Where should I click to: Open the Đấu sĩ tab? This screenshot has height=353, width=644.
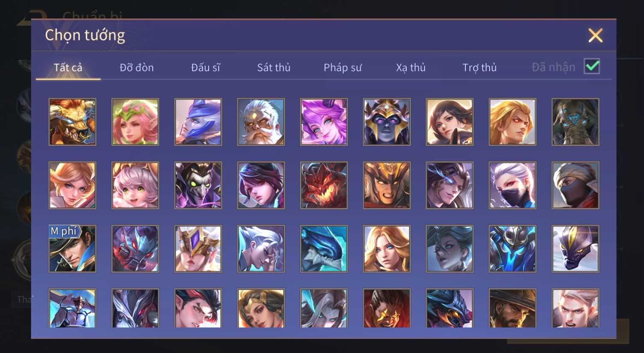click(206, 68)
